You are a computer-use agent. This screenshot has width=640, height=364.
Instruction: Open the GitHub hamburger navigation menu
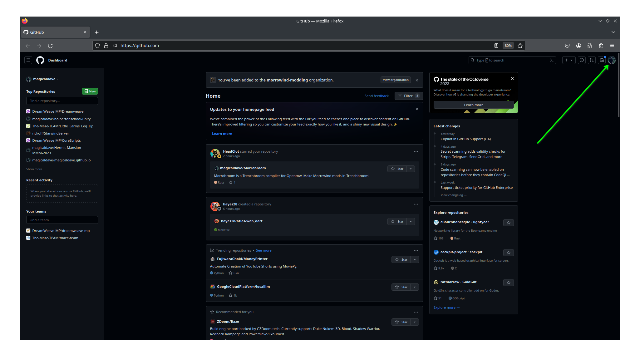coord(28,60)
